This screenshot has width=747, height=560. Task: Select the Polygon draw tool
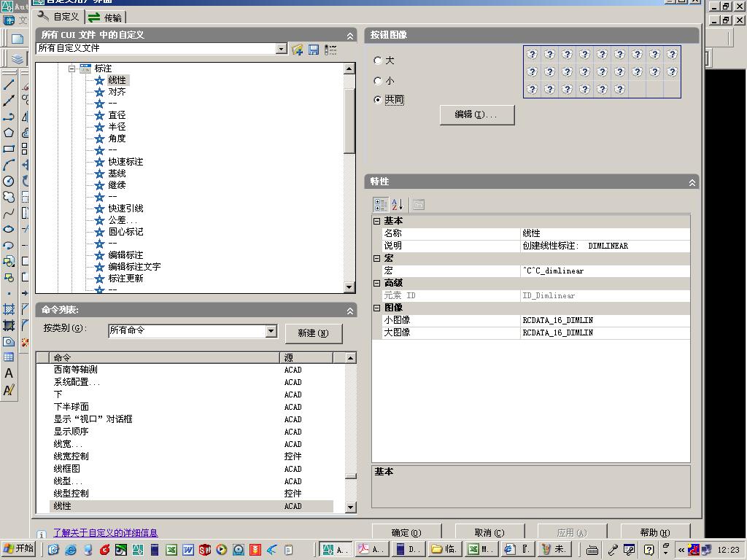coord(9,133)
